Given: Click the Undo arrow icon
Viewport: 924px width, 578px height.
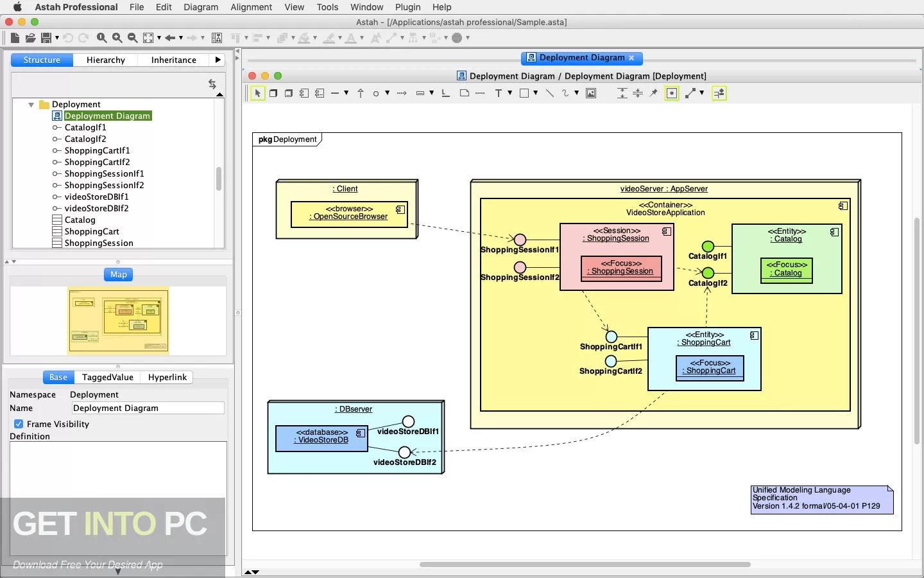Looking at the screenshot, I should [68, 38].
